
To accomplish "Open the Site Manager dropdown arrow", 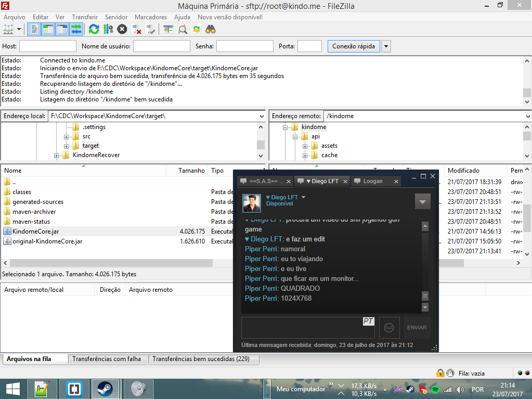I will coord(19,30).
